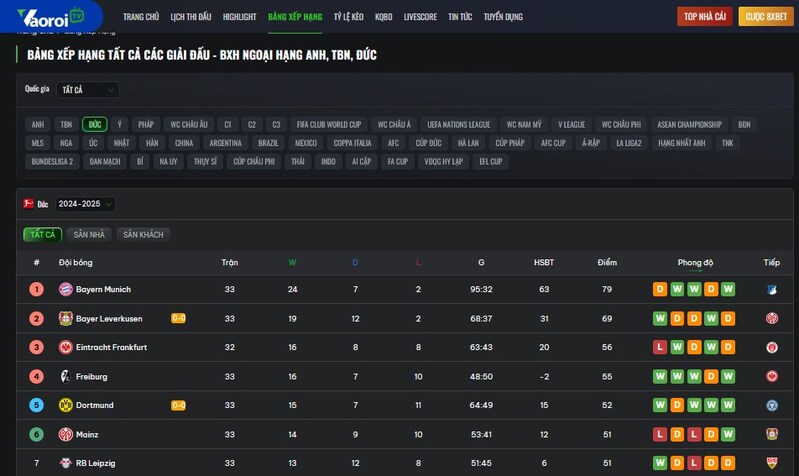Open RB Leipzig's next opponent icon
This screenshot has width=799, height=476.
771,463
